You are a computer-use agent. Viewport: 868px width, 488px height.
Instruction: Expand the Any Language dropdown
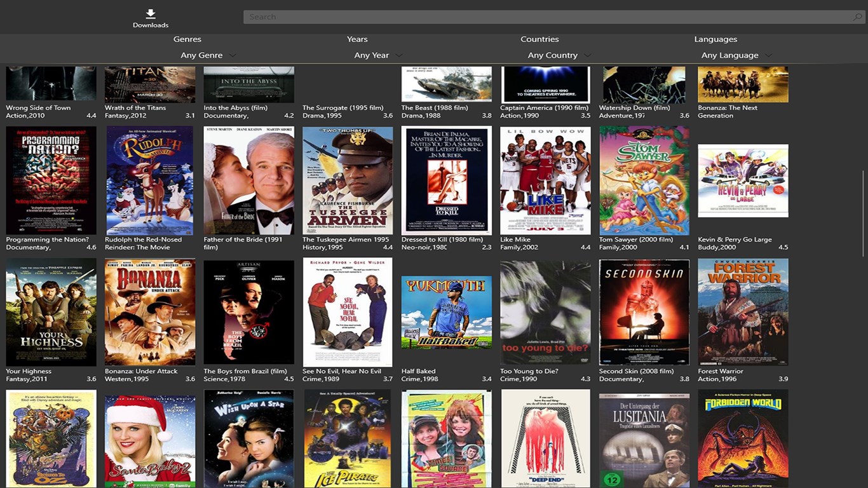(736, 55)
